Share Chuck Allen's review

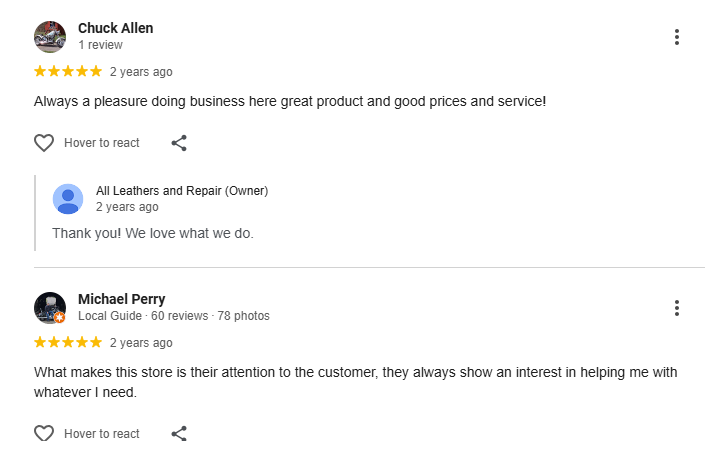click(179, 143)
